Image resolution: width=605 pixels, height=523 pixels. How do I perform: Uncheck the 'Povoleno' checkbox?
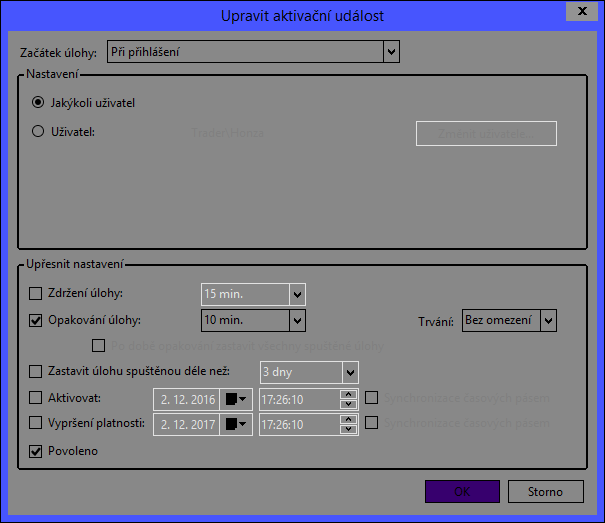[35, 451]
